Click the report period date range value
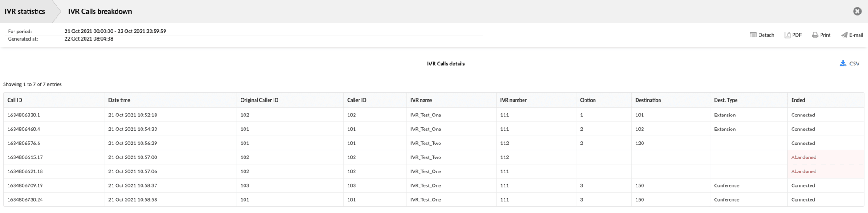This screenshot has width=868, height=213. (115, 32)
